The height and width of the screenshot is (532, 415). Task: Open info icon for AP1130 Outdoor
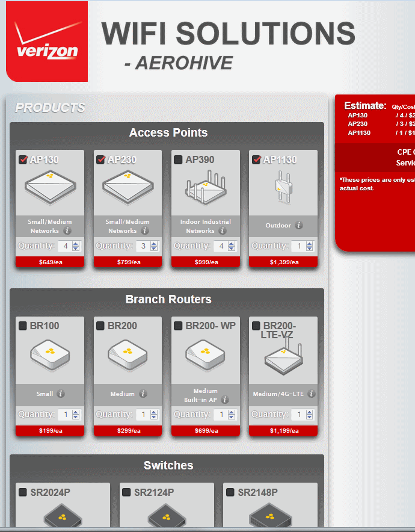(299, 225)
